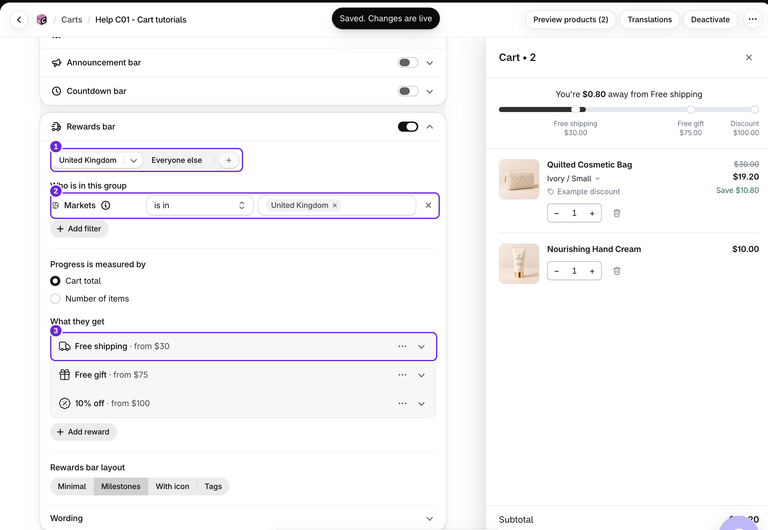
Task: Delete Nourishing Hand Cream from cart
Action: (x=617, y=271)
